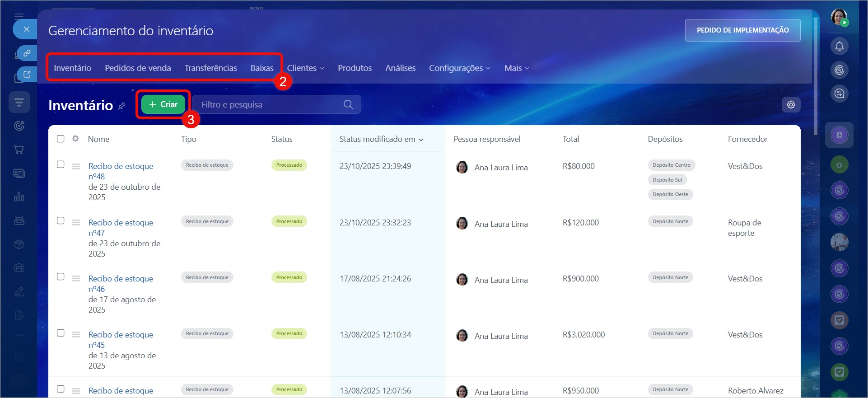Close the panel with the X button

pos(27,29)
